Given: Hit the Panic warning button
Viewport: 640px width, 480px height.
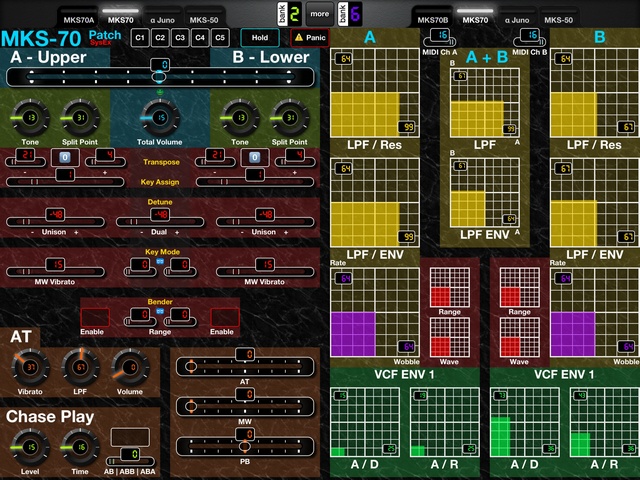Looking at the screenshot, I should (310, 38).
